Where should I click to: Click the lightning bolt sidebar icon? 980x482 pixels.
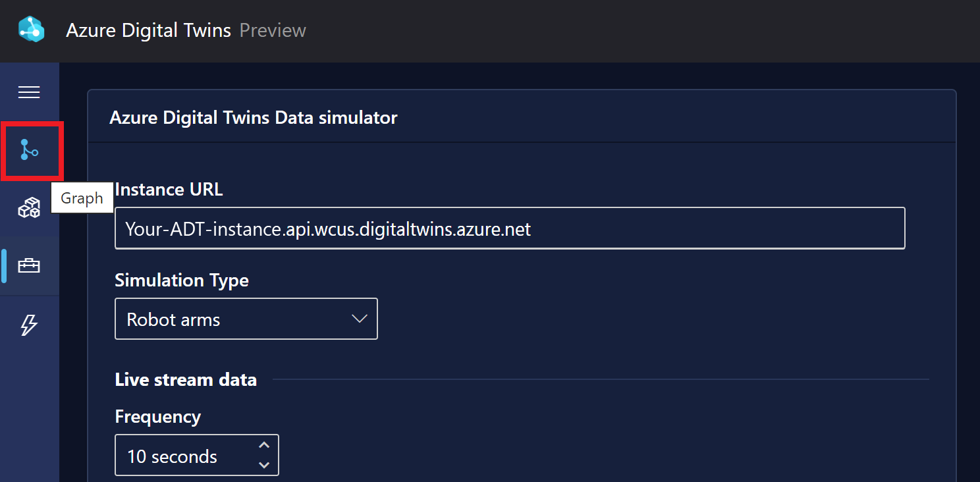point(29,324)
